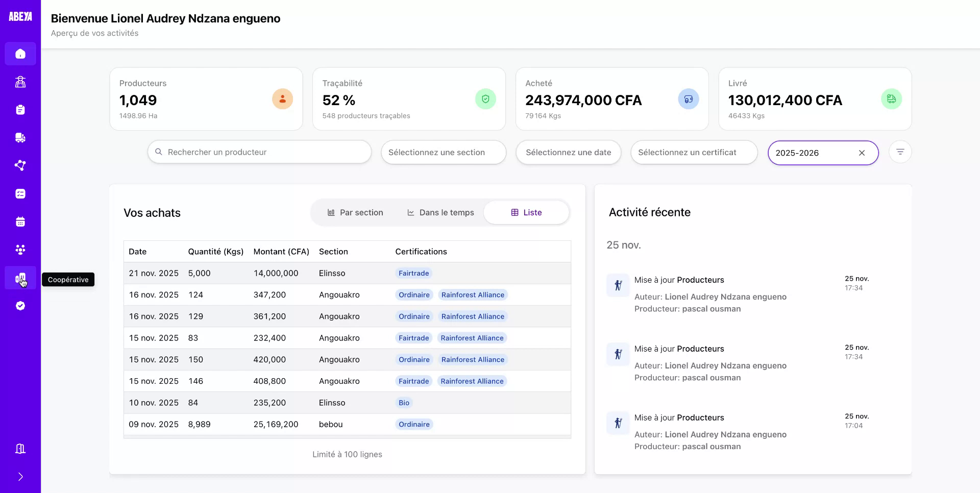This screenshot has width=980, height=493.
Task: Click the clipboard icon in sidebar
Action: click(20, 110)
